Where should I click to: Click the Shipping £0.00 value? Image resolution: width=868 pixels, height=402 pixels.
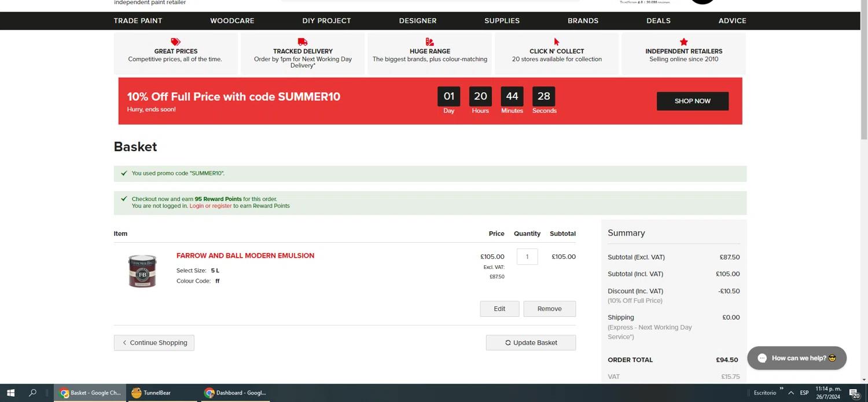tap(731, 317)
